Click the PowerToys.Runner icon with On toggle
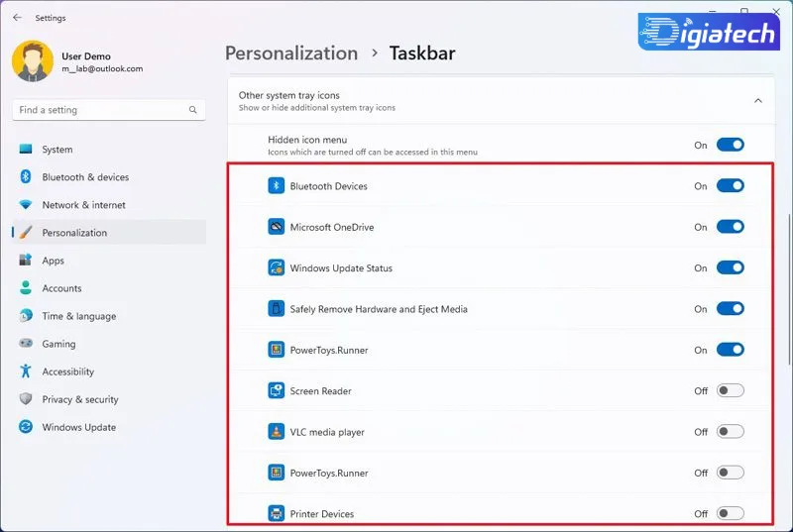Screen dimensions: 793x532 tap(277, 350)
